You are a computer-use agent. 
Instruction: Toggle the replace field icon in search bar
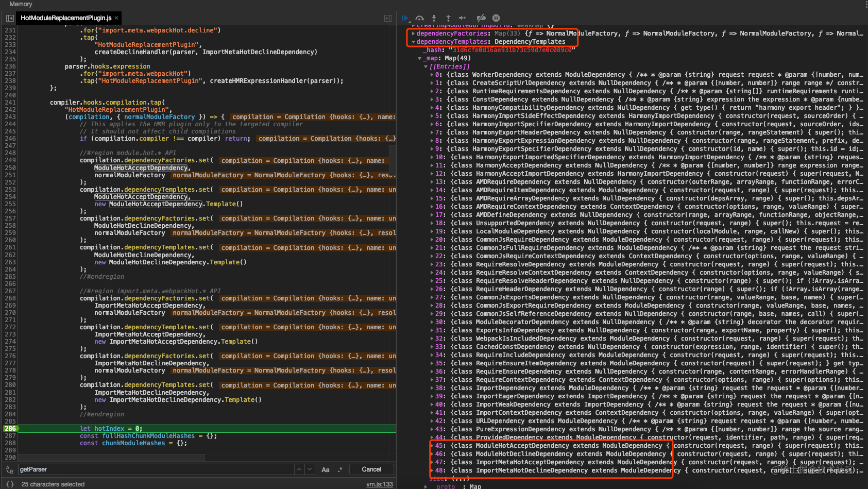pyautogui.click(x=9, y=469)
